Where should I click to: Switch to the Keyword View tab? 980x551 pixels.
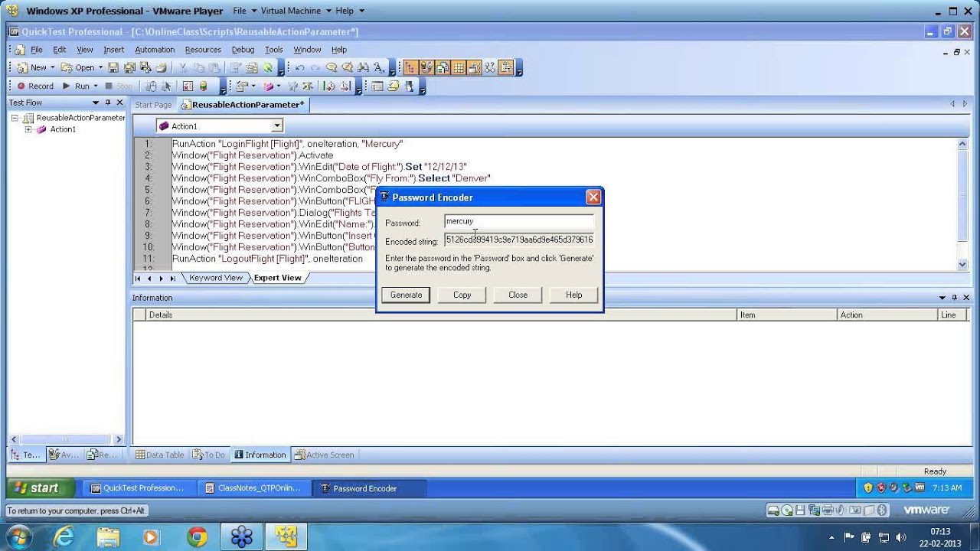215,278
